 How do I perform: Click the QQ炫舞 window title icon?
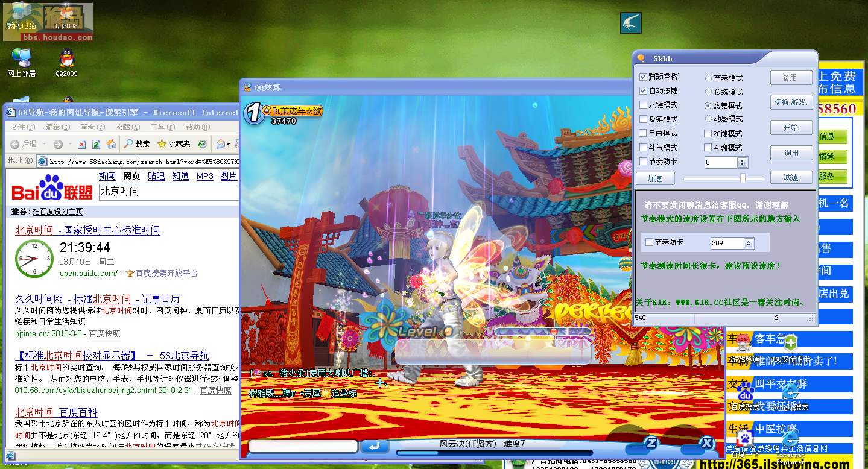[x=247, y=87]
